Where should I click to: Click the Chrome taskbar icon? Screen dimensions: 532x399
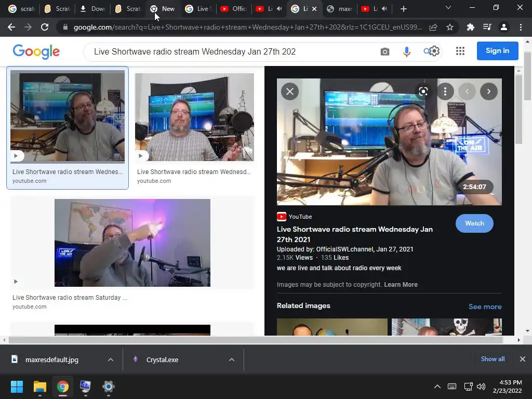[62, 387]
